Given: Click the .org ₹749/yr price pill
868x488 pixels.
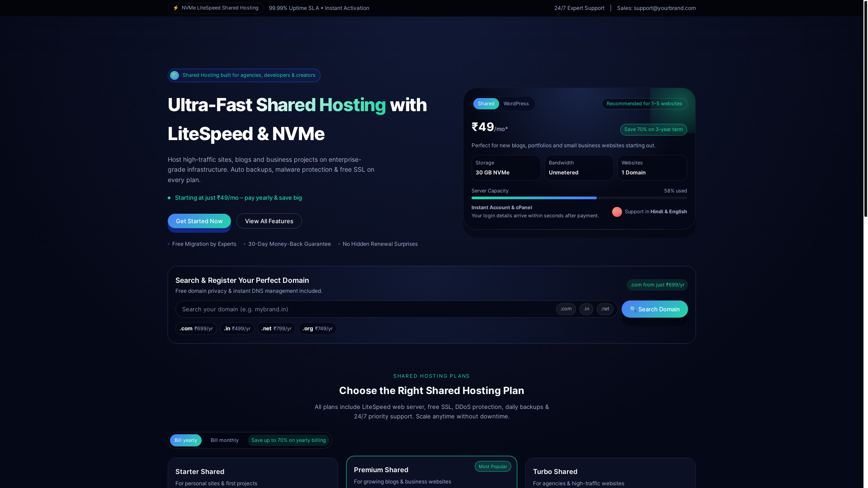Looking at the screenshot, I should 317,328.
